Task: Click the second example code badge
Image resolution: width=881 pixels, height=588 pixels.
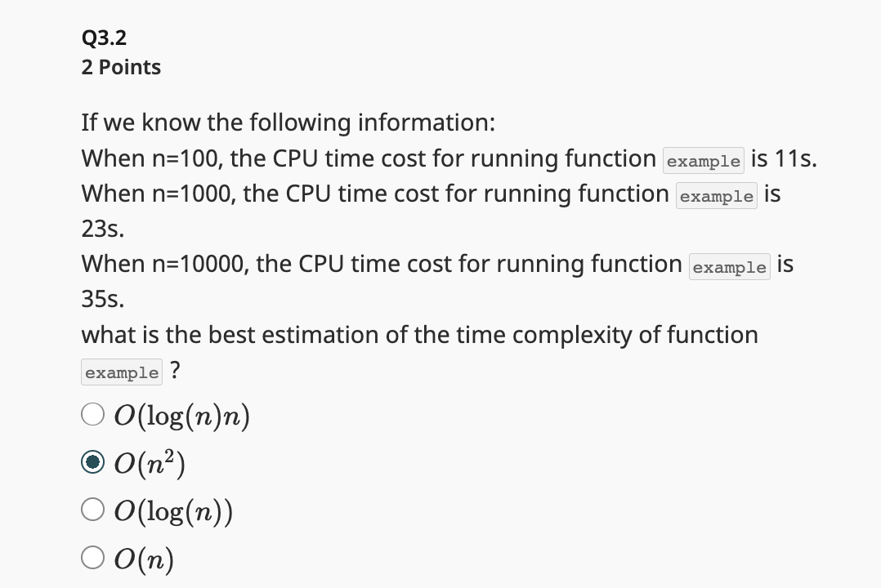Action: pos(716,196)
